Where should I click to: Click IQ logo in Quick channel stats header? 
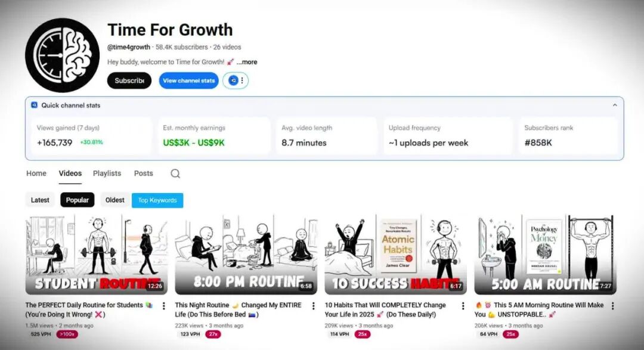tap(35, 105)
